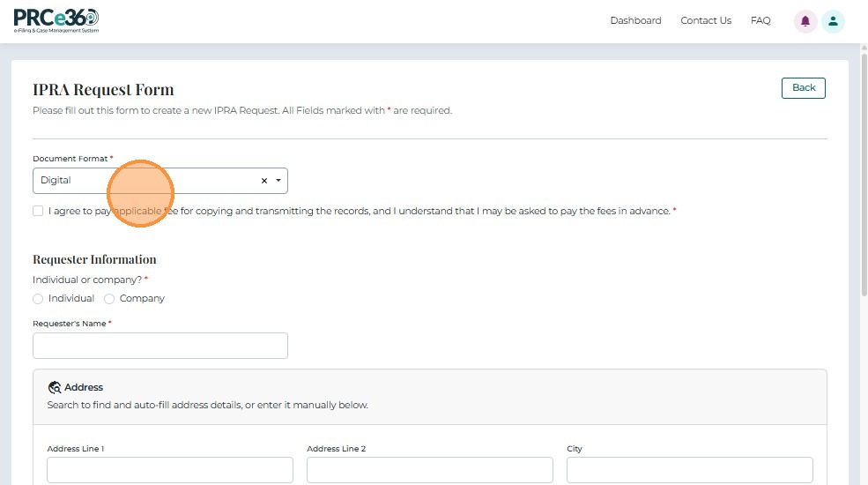Click the Back button
The image size is (868, 485).
[803, 87]
